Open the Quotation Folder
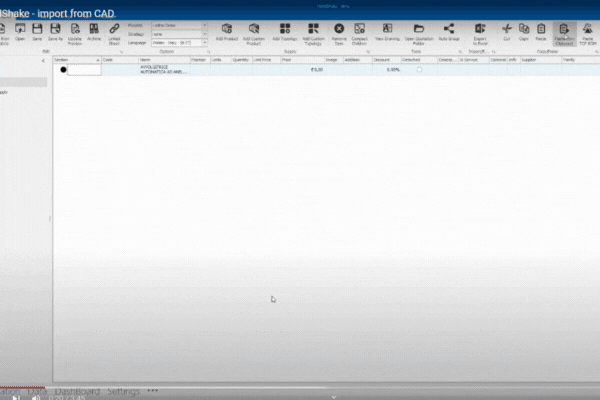The image size is (600, 400). coord(419,29)
